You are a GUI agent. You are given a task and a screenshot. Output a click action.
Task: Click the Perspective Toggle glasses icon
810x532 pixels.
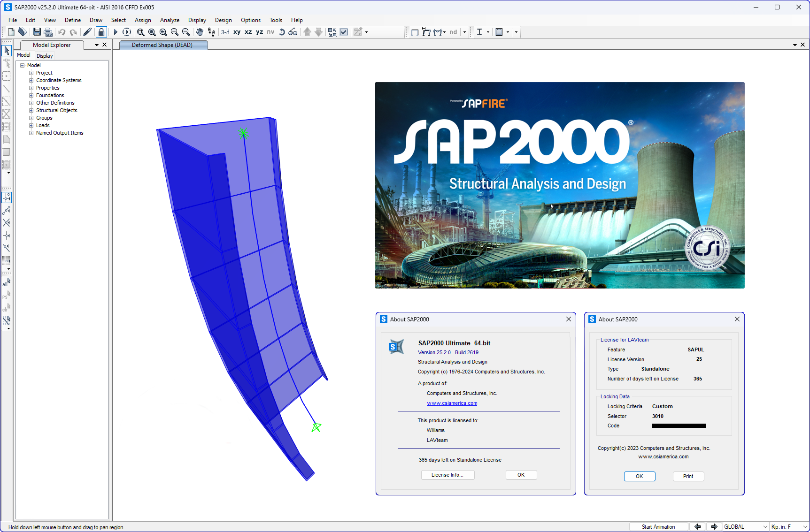pos(293,32)
